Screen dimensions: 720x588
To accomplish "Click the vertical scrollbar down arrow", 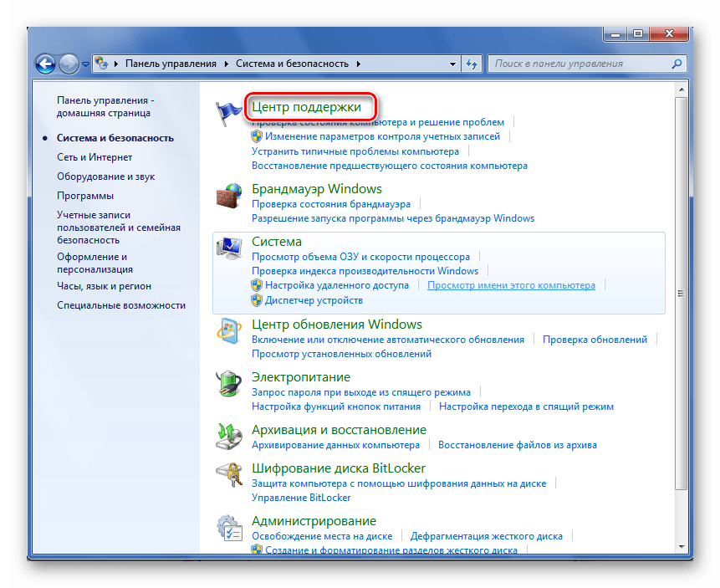I will pos(682,545).
